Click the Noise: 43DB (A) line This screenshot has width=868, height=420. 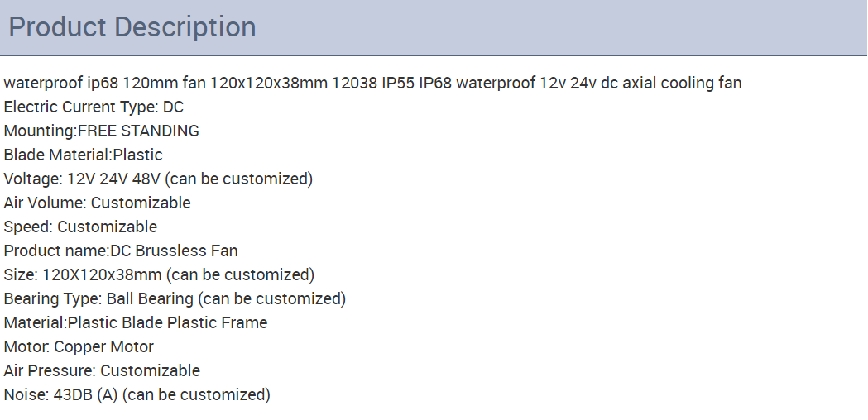[137, 394]
